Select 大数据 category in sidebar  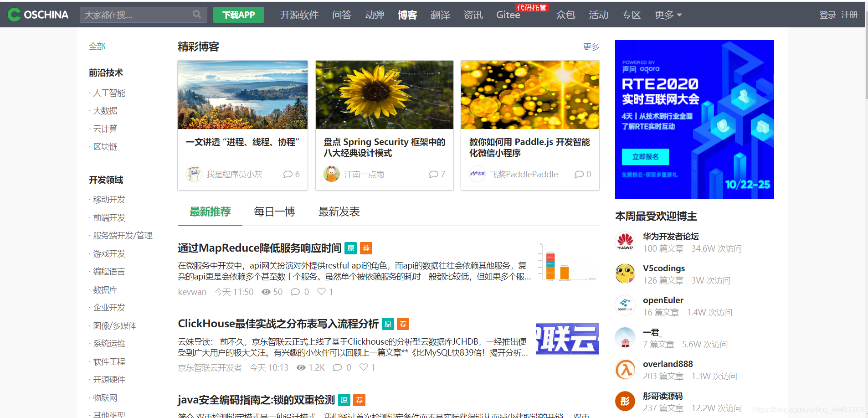coord(105,111)
